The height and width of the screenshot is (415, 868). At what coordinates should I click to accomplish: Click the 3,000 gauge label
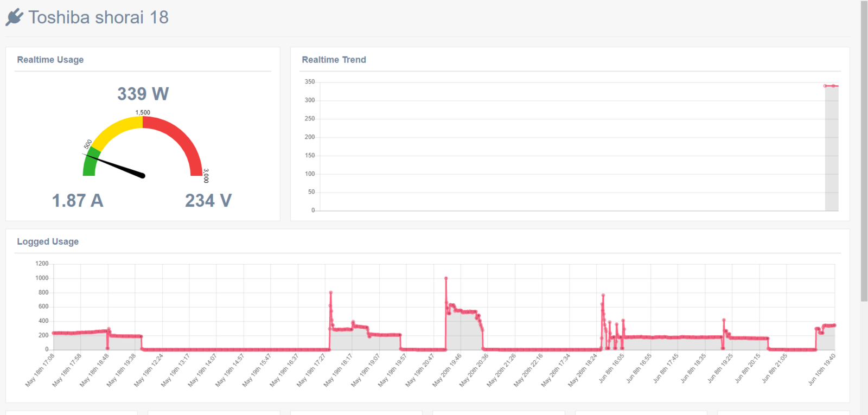pyautogui.click(x=206, y=176)
